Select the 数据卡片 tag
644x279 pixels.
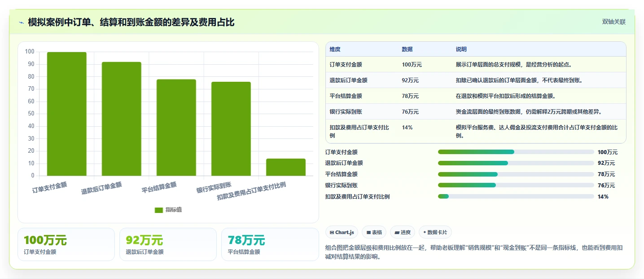point(435,232)
